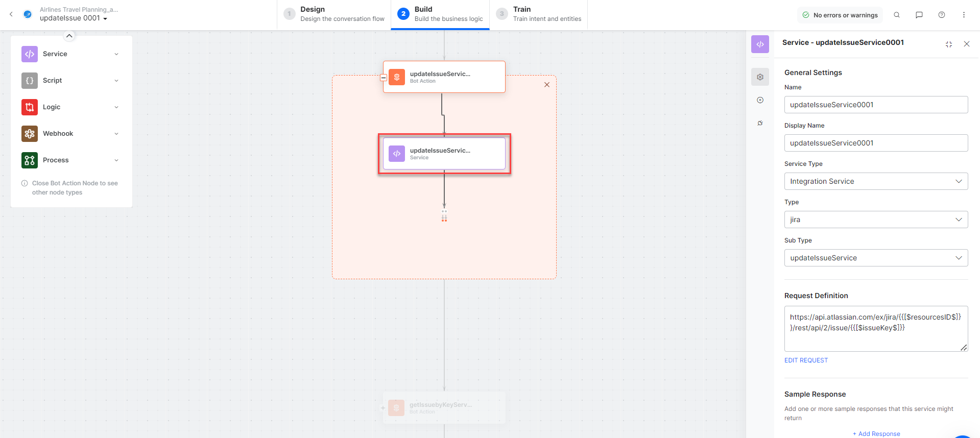
Task: Click the red Logic node icon
Action: coord(30,107)
